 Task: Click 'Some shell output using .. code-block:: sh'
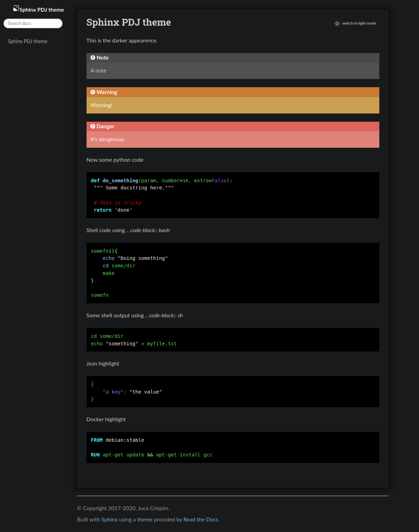(135, 316)
